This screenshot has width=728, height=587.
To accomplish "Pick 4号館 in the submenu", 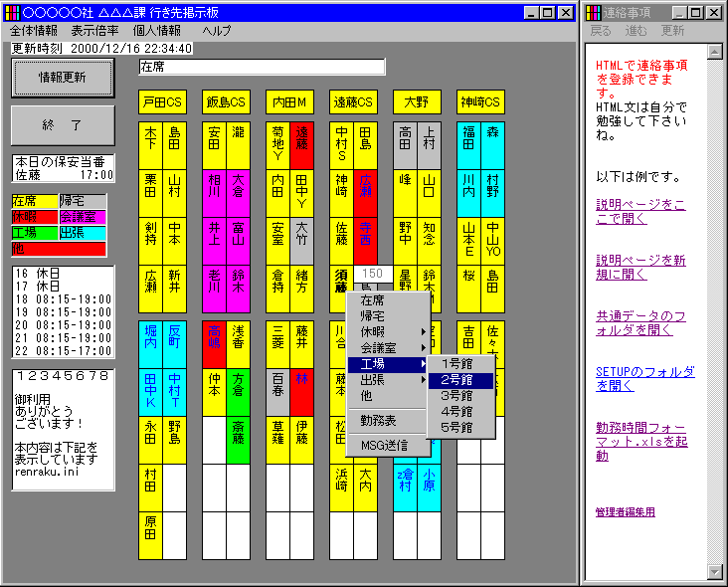I will coord(460,412).
